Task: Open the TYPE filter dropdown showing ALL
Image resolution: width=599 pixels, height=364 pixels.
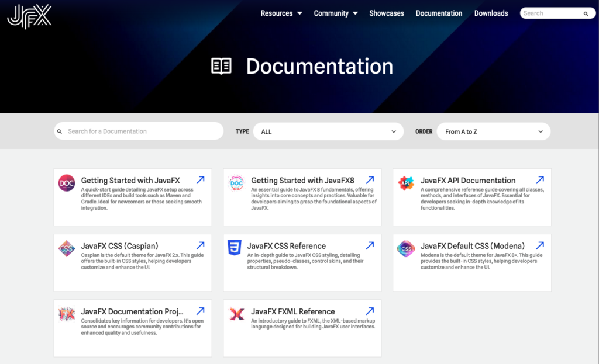Action: point(328,131)
